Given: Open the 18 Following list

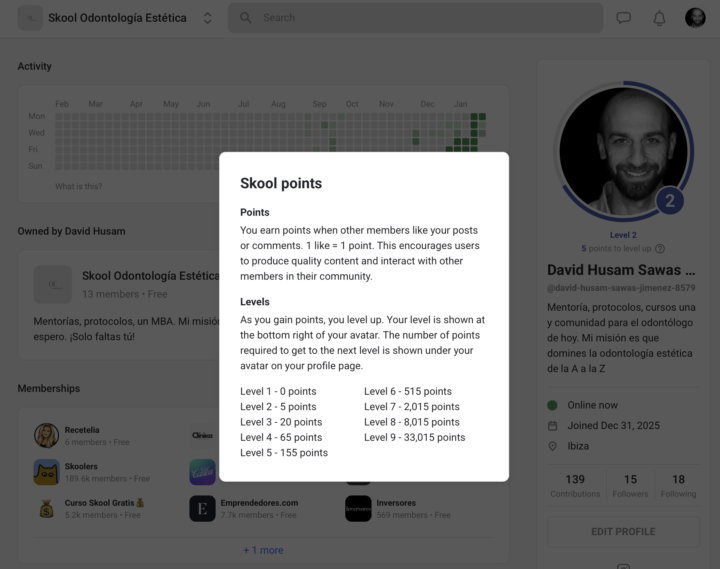Looking at the screenshot, I should click(678, 486).
